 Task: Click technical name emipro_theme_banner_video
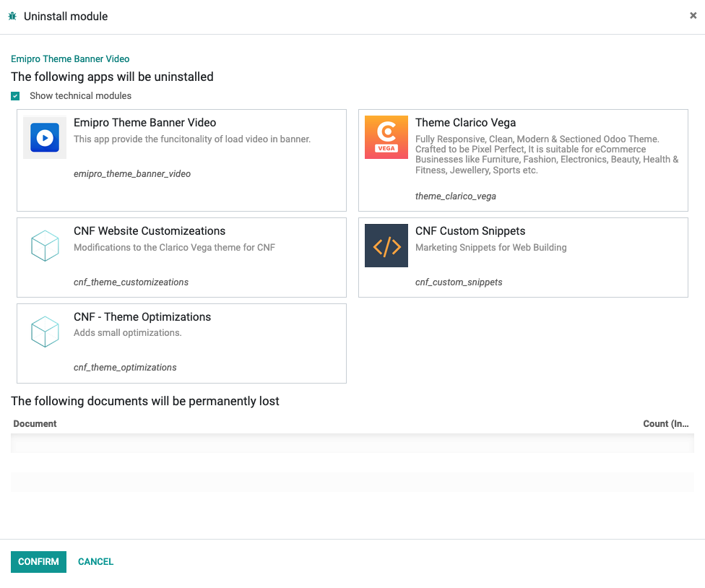(x=132, y=174)
